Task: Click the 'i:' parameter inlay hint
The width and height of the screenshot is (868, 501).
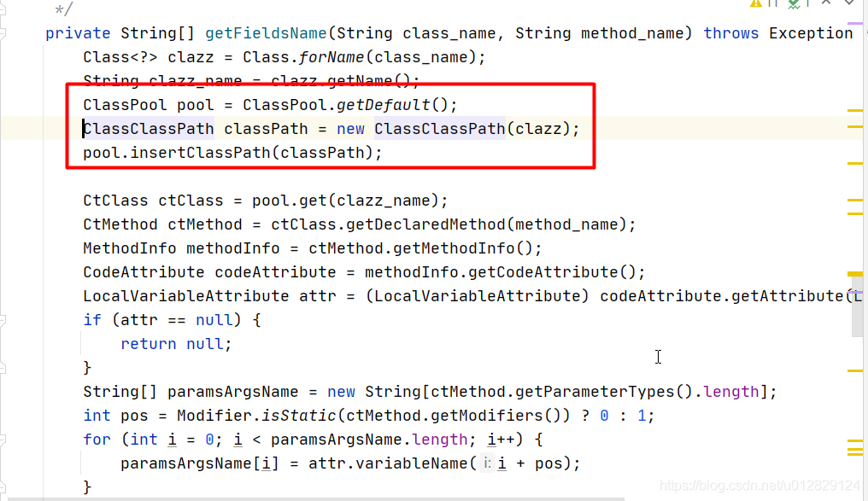Action: coord(487,463)
